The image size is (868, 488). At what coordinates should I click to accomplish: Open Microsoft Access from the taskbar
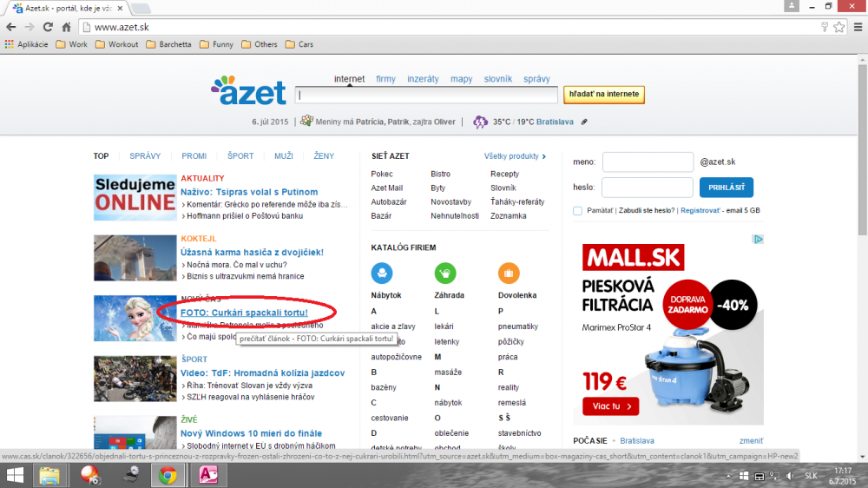tap(208, 475)
